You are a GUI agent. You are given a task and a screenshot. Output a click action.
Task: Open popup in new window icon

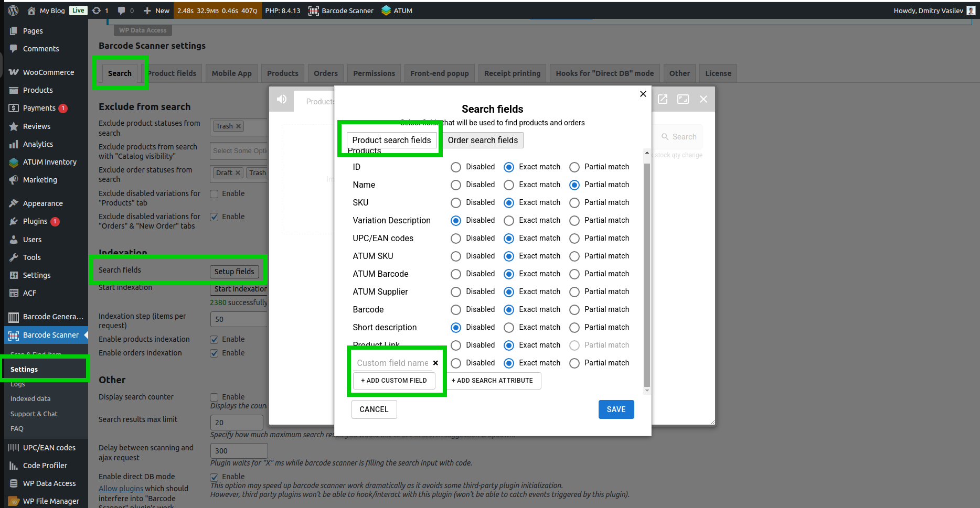click(663, 99)
